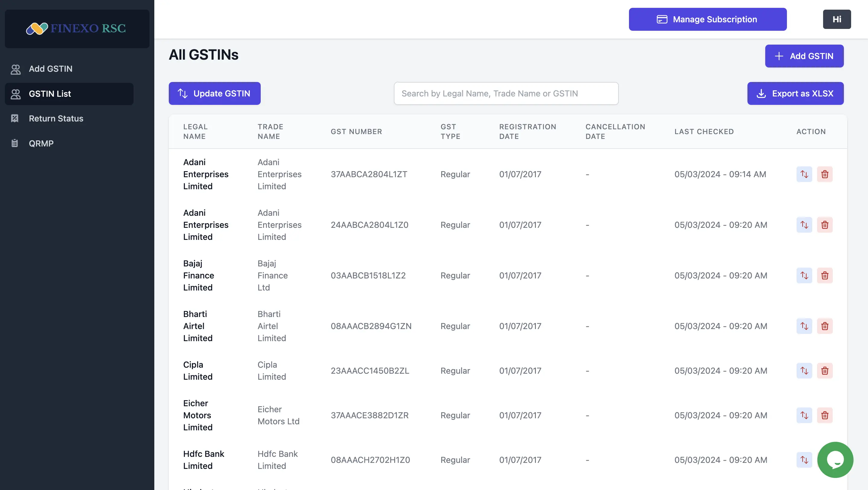Open the Hi user menu
Image resolution: width=868 pixels, height=490 pixels.
(837, 19)
